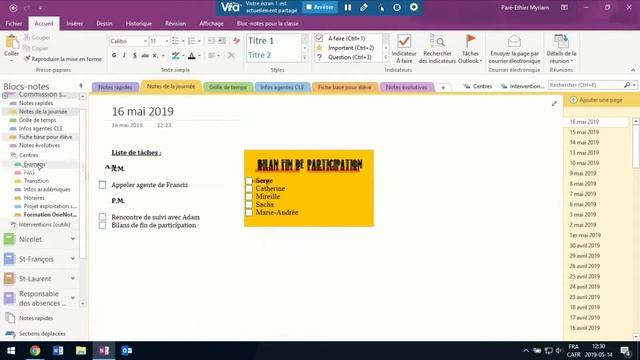Open Word from the taskbar
The width and height of the screenshot is (640, 360).
58,351
